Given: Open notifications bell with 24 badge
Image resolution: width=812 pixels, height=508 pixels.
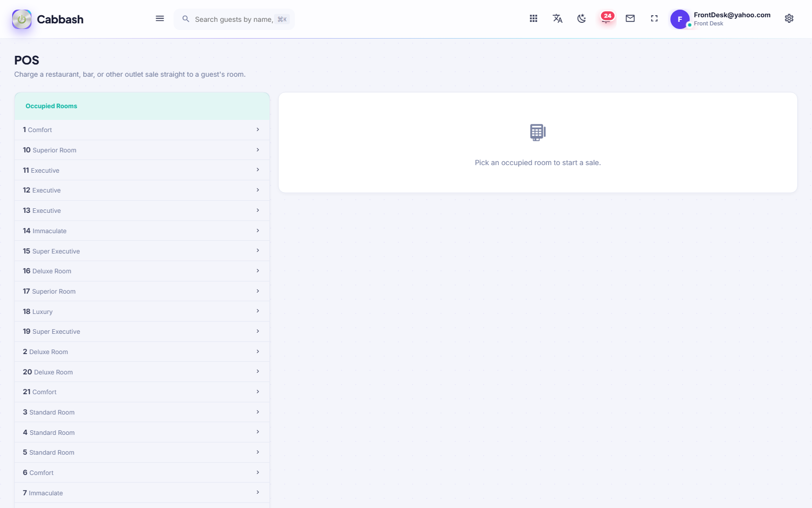Looking at the screenshot, I should tap(606, 18).
